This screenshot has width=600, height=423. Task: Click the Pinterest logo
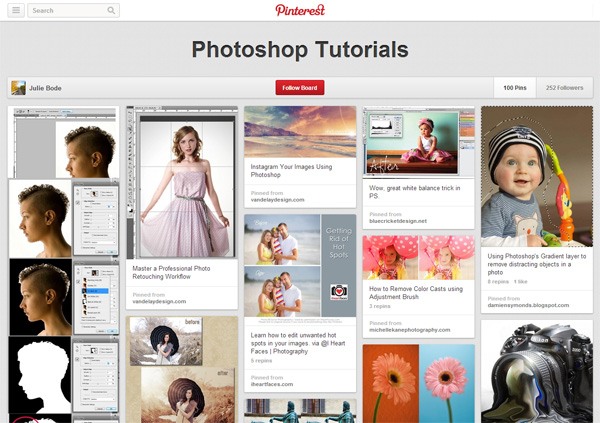pos(300,10)
